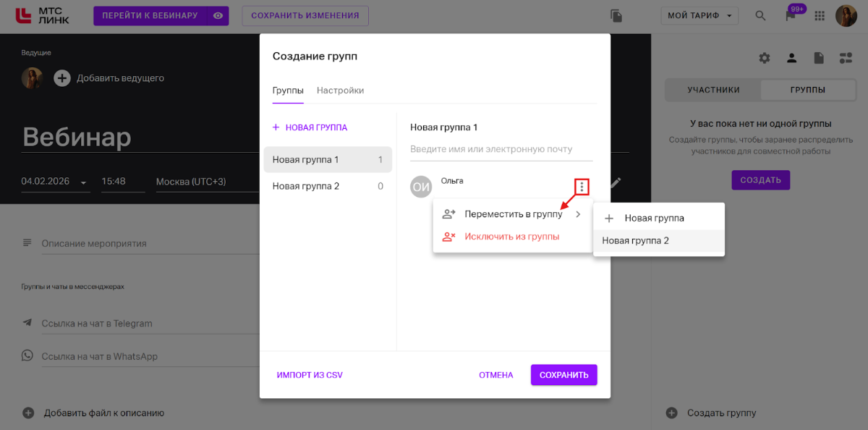This screenshot has height=430, width=868.
Task: Open the Настройки tab in the dialog
Action: tap(340, 90)
